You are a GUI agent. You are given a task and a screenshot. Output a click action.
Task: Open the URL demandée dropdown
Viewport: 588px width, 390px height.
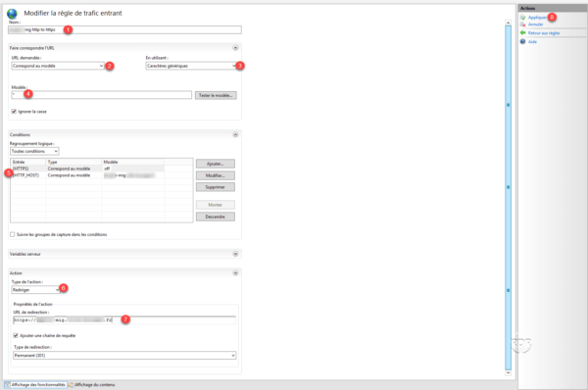coord(58,66)
